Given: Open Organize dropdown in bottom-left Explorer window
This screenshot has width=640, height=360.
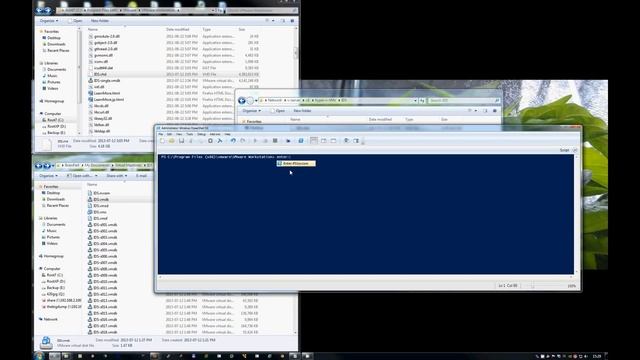Looking at the screenshot, I should 49,176.
